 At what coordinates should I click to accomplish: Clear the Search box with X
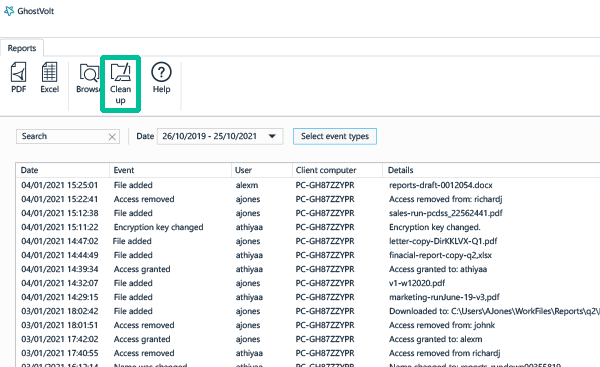point(112,137)
